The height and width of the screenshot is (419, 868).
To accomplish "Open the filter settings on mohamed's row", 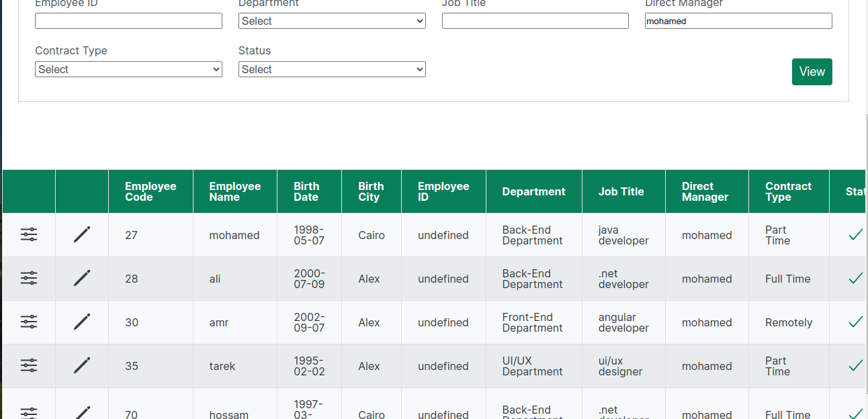I will tap(28, 234).
